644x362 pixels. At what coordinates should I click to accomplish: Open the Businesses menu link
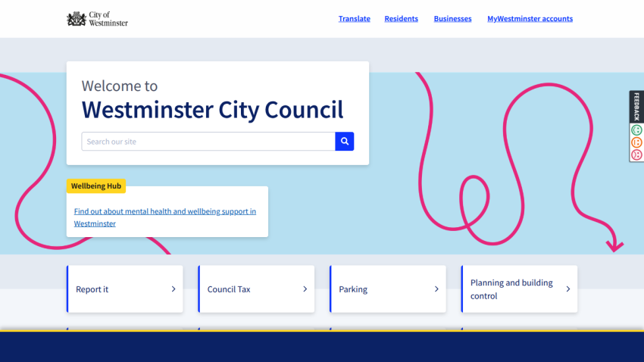pyautogui.click(x=452, y=18)
